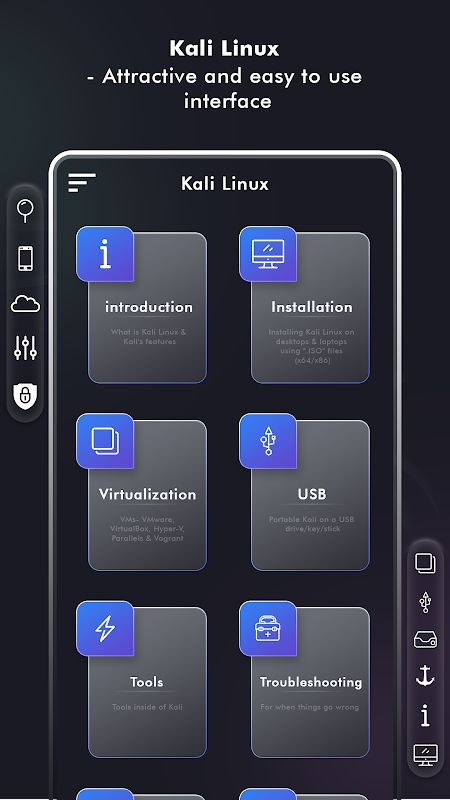This screenshot has width=450, height=800.
Task: Click the monitor icon in right strip
Action: (x=425, y=755)
